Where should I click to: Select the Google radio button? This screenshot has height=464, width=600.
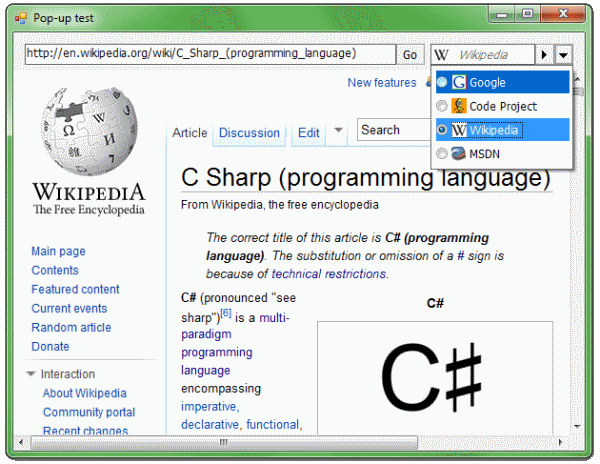442,82
